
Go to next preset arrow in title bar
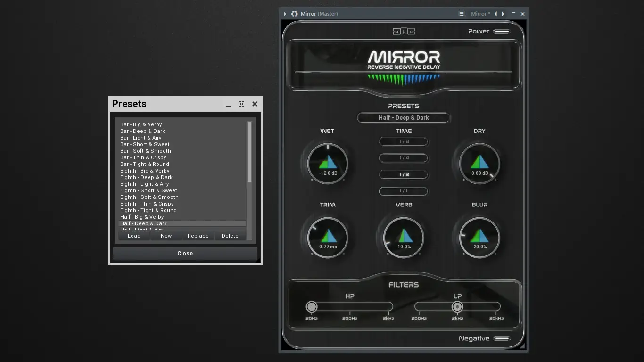pyautogui.click(x=503, y=14)
